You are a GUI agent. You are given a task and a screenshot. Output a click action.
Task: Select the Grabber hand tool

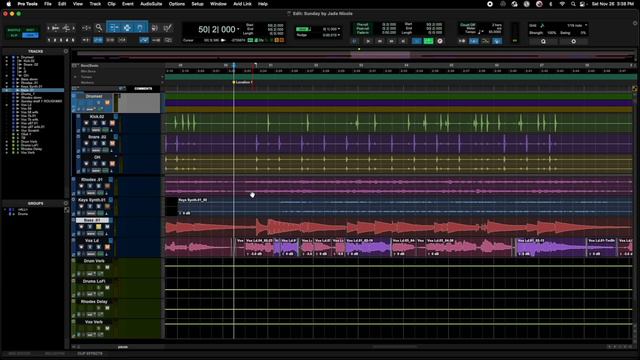coord(140,28)
